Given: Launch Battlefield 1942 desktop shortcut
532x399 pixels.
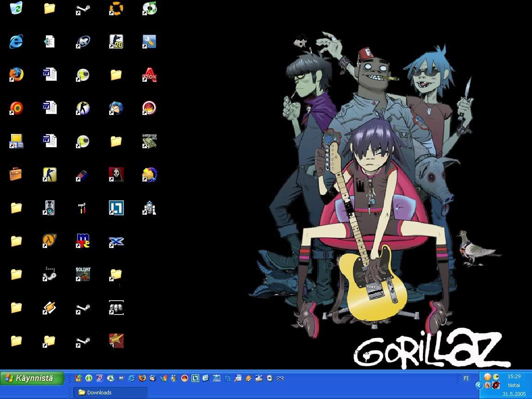Looking at the screenshot, I should (x=149, y=141).
